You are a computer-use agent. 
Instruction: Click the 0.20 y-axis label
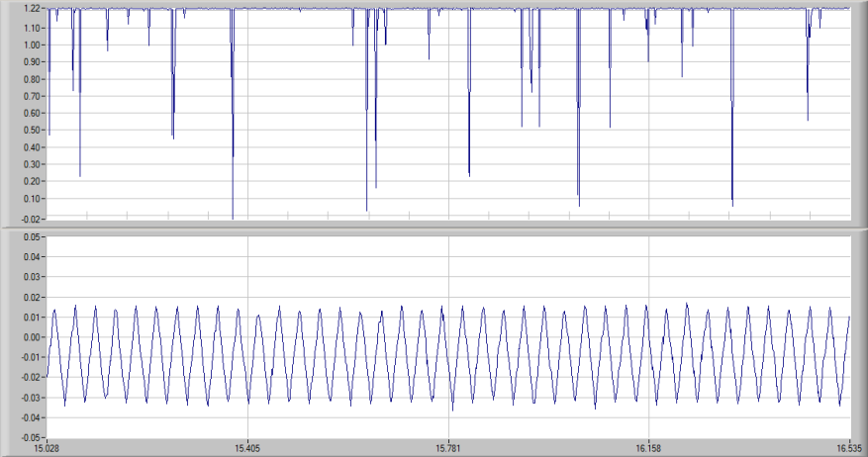click(x=34, y=181)
